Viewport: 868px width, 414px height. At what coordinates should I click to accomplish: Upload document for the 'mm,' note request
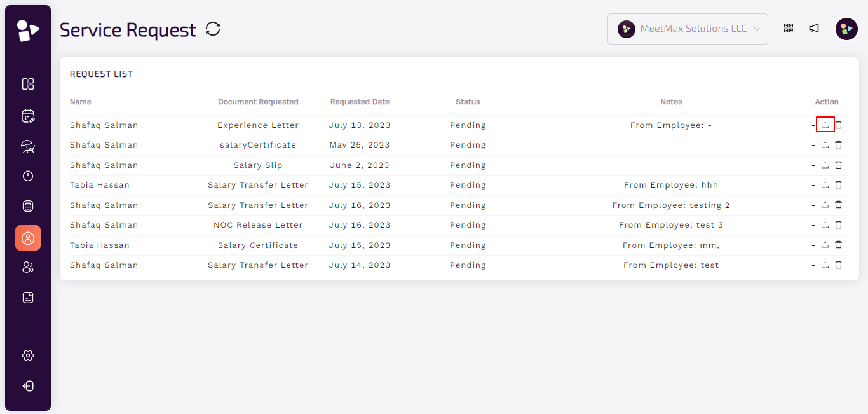click(825, 245)
